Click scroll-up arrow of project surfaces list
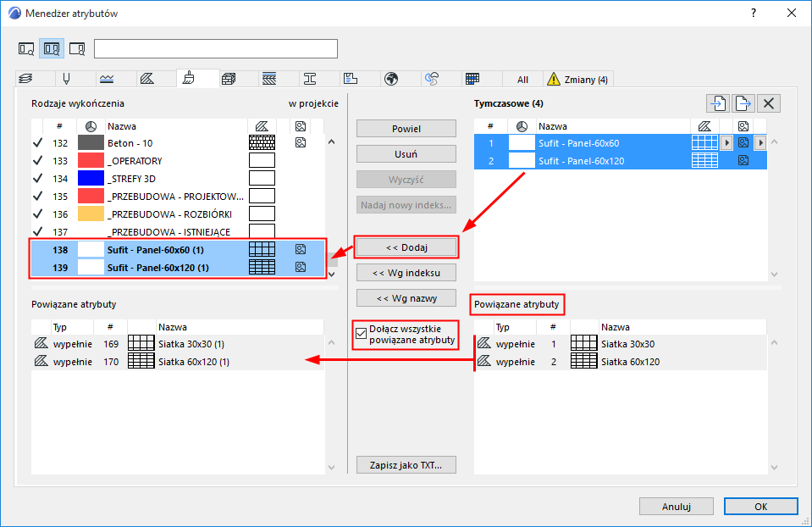This screenshot has height=527, width=812. (331, 142)
